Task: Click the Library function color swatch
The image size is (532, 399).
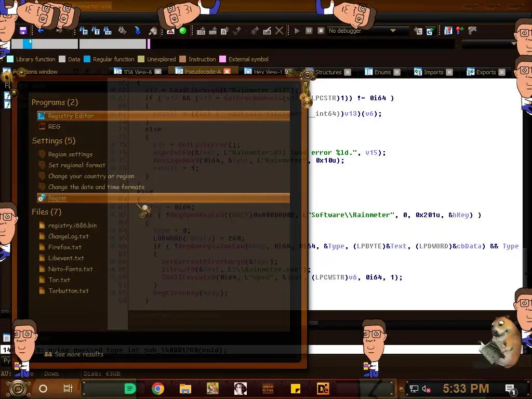Action: (x=10, y=59)
